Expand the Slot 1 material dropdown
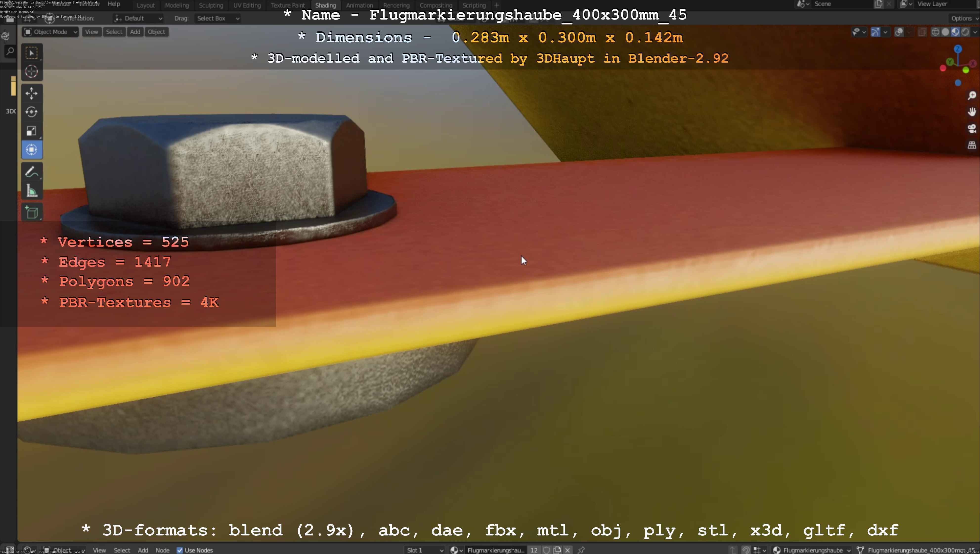This screenshot has width=980, height=554. [x=425, y=550]
